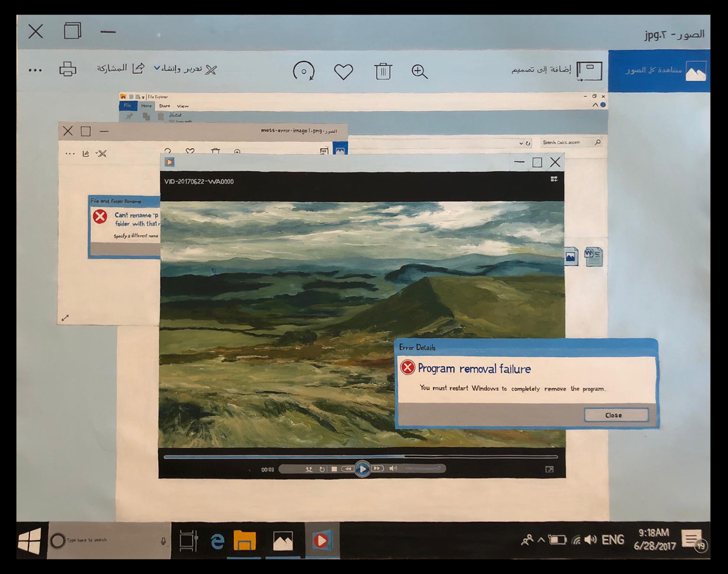Show hidden system tray icons
This screenshot has width=728, height=574.
(x=541, y=539)
